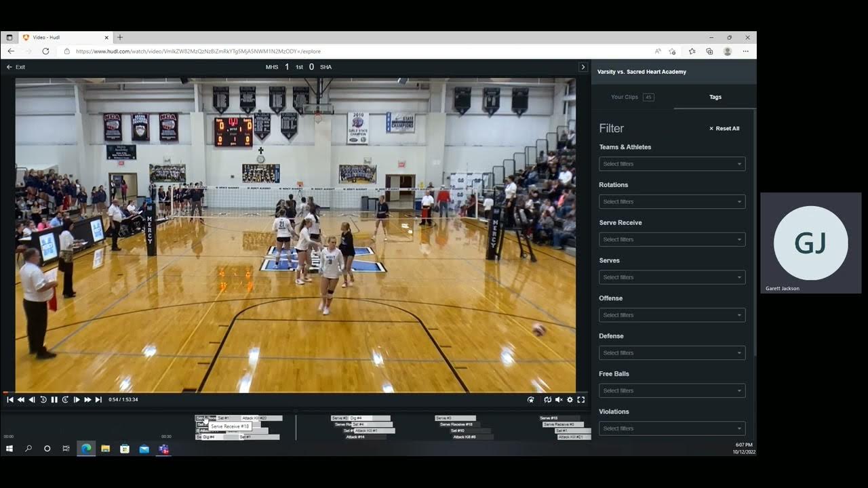Open video player settings gear
The image size is (868, 488).
[x=570, y=400]
